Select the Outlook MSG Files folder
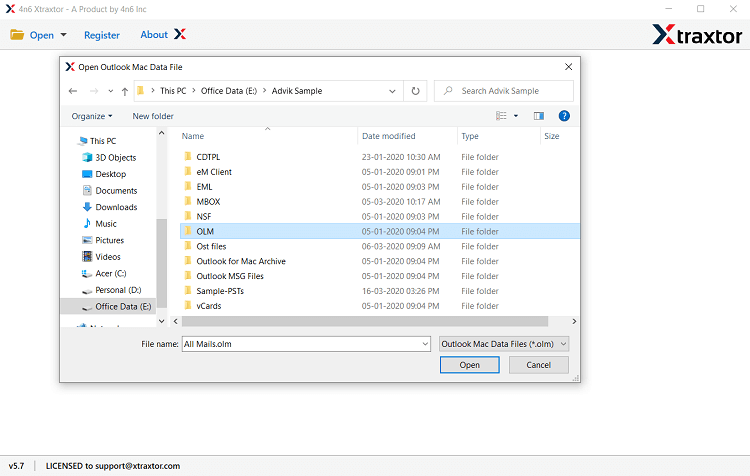The image size is (750, 476). click(x=230, y=276)
